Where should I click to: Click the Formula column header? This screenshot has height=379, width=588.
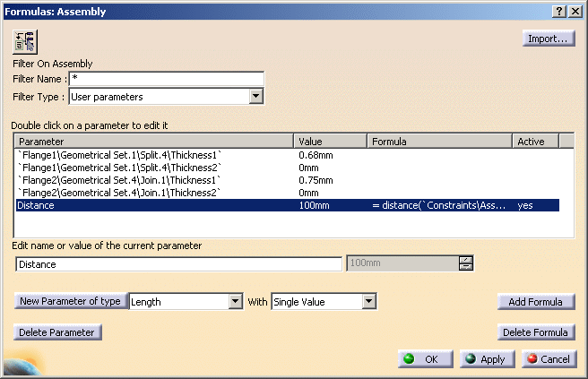(439, 142)
